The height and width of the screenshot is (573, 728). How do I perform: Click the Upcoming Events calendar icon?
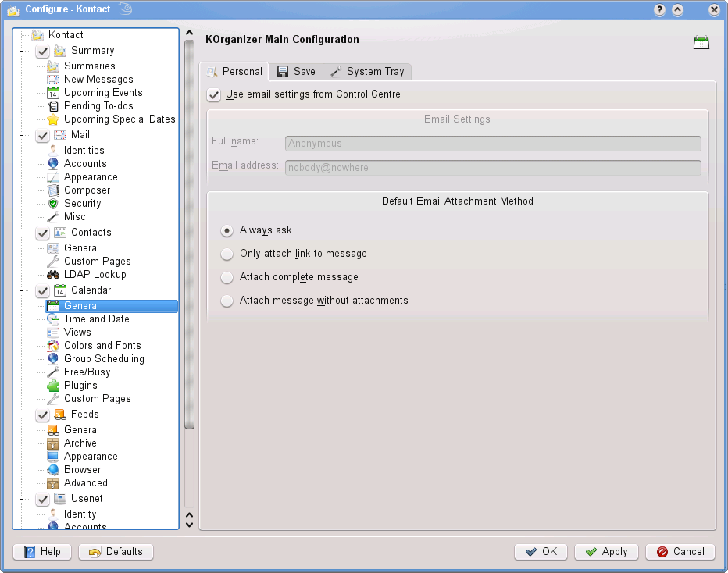pos(53,93)
